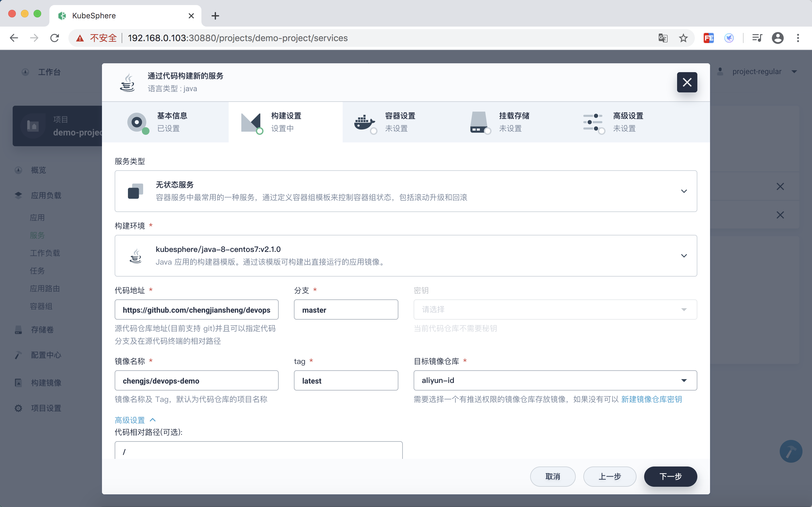Viewport: 812px width, 507px height.
Task: Click the code address input field
Action: click(x=196, y=310)
